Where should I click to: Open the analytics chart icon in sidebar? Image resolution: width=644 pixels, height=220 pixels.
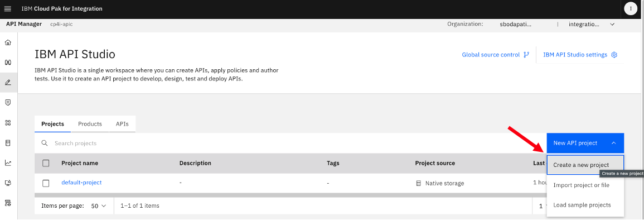(x=8, y=163)
